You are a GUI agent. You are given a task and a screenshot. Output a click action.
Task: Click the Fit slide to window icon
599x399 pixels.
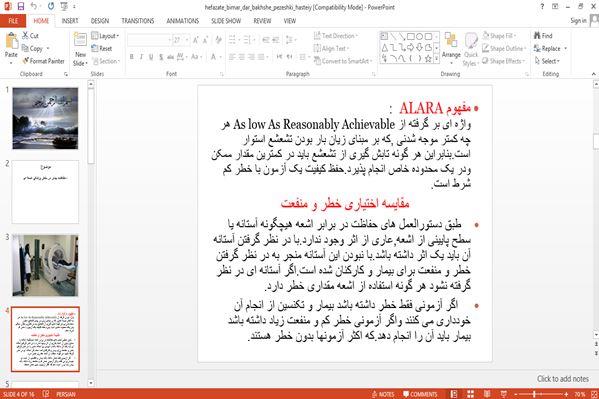(x=594, y=394)
